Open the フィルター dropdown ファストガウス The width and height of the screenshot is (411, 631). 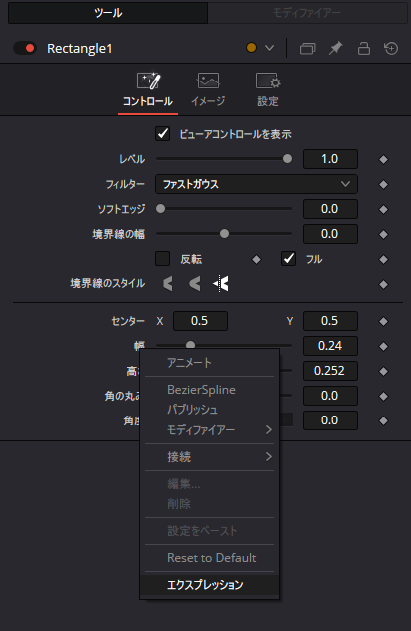coord(256,184)
